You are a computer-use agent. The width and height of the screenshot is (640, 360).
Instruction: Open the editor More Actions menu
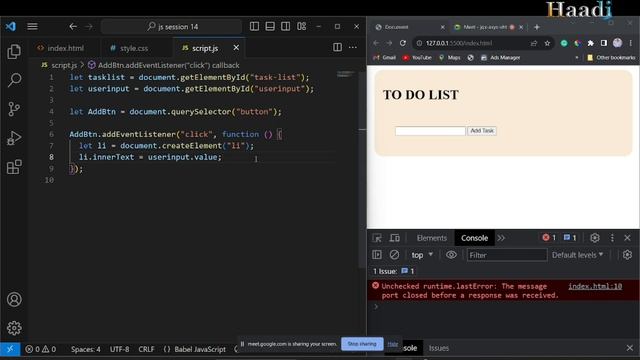(353, 47)
